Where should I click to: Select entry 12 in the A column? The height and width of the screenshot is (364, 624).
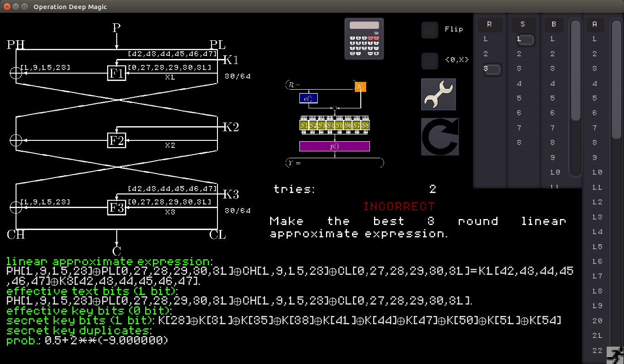pos(597,202)
